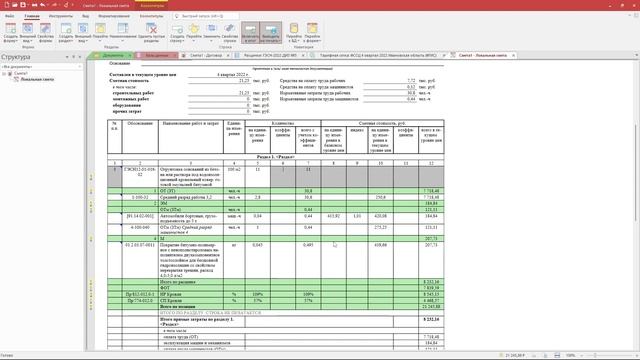Click the Свойства строки ribbon icon
This screenshot has width=640, height=360.
(x=230, y=33)
